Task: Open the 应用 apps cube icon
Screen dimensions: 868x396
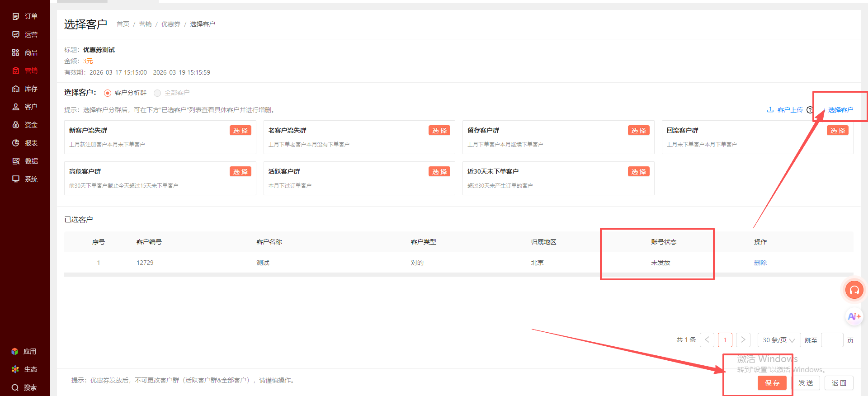Action: pyautogui.click(x=15, y=351)
